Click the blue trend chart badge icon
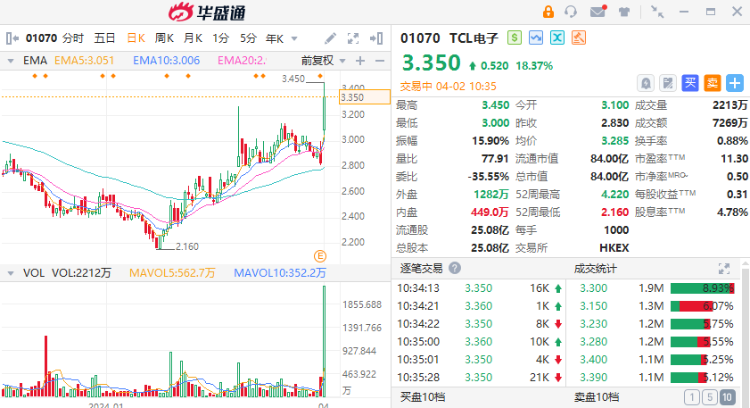The height and width of the screenshot is (408, 750). [536, 38]
